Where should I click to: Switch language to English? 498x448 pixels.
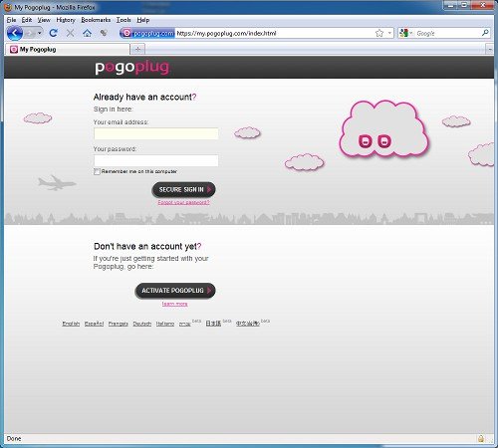pos(71,324)
